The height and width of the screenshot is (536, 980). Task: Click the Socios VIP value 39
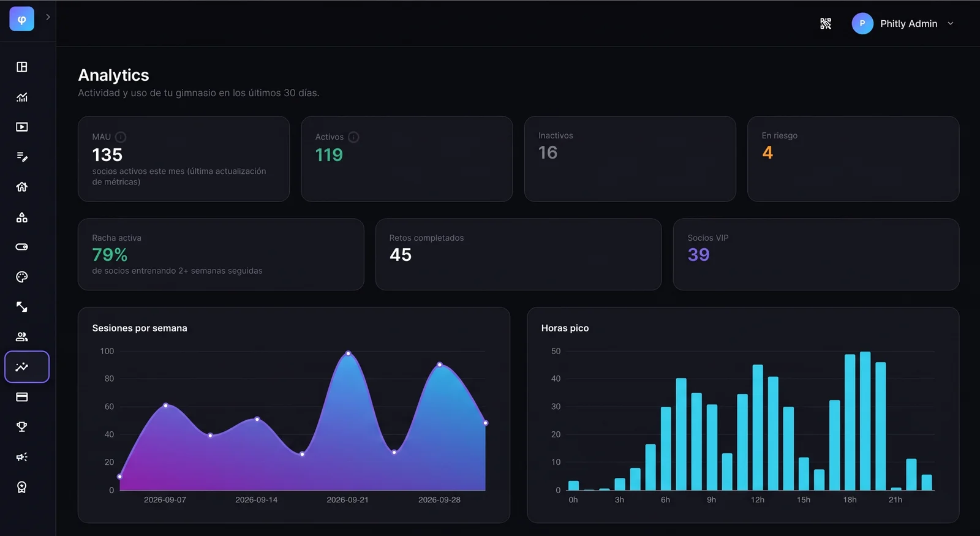tap(698, 255)
